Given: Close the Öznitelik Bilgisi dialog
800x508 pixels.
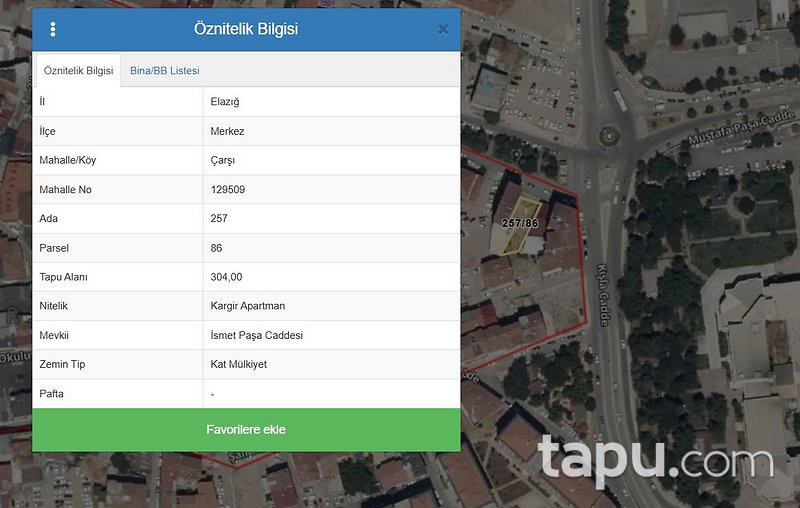Looking at the screenshot, I should [443, 30].
